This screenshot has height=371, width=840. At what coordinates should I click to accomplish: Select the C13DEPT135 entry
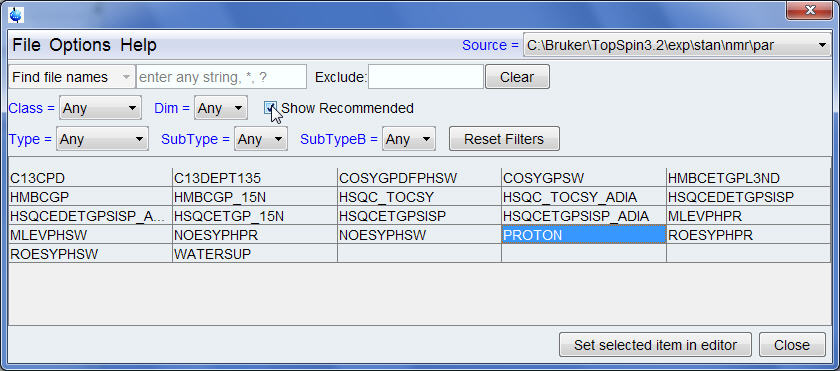[255, 178]
